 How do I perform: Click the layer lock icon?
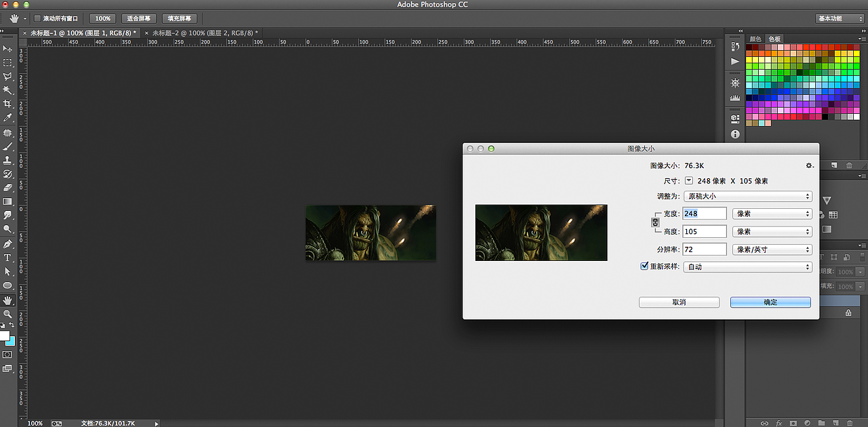(x=848, y=313)
